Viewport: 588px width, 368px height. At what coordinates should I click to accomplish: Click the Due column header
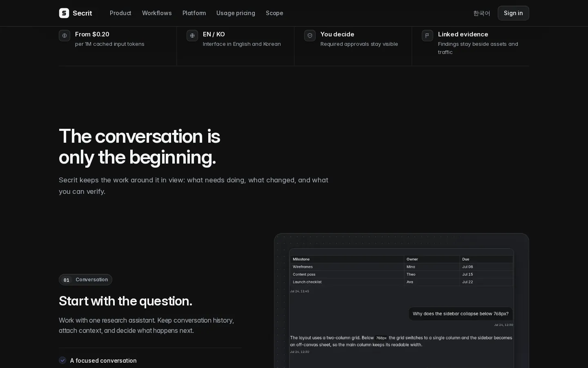486,259
